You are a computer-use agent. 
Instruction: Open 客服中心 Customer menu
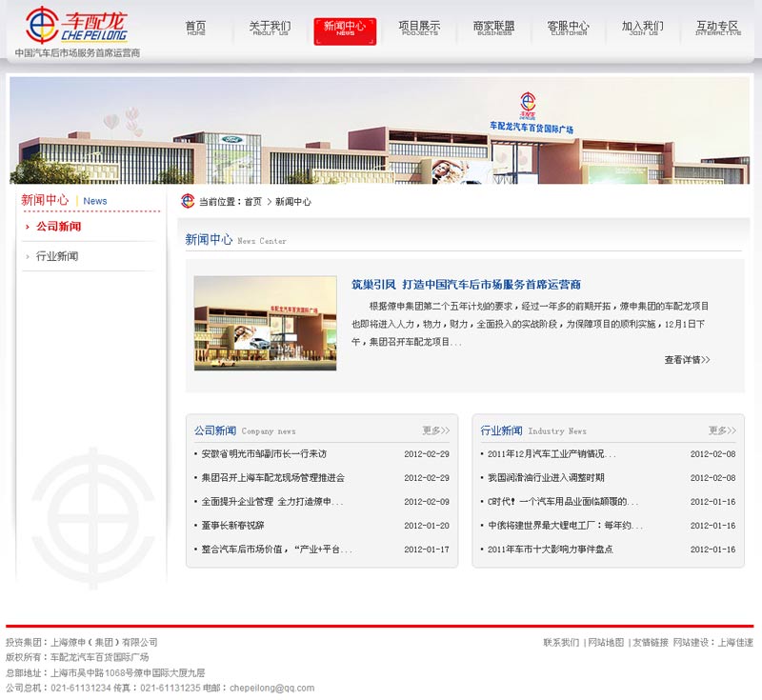pos(568,29)
